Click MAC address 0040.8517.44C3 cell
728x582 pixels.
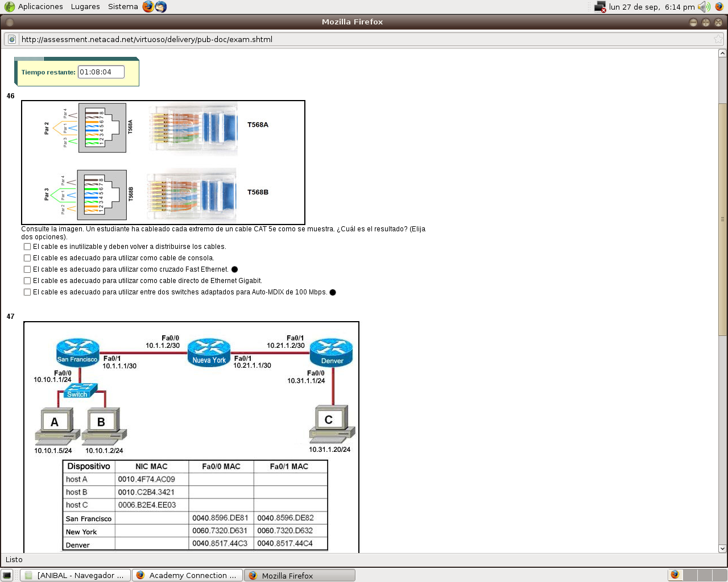pyautogui.click(x=221, y=543)
